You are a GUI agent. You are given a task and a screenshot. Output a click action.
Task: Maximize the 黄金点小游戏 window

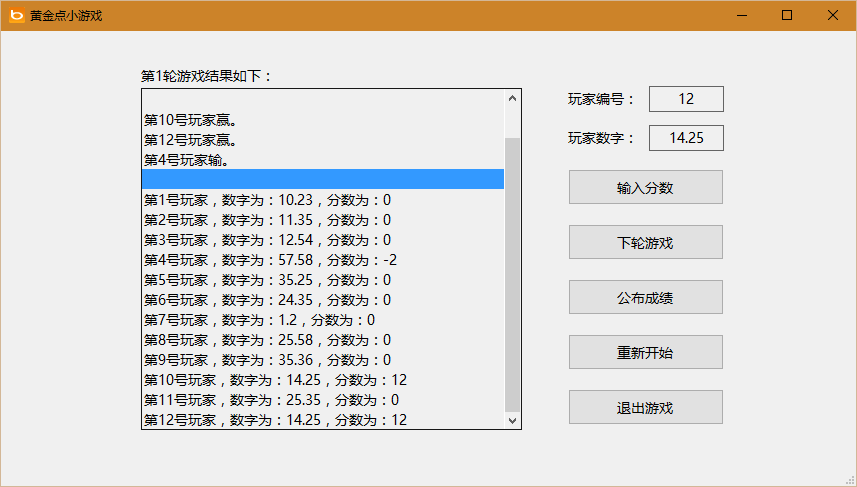pyautogui.click(x=787, y=15)
